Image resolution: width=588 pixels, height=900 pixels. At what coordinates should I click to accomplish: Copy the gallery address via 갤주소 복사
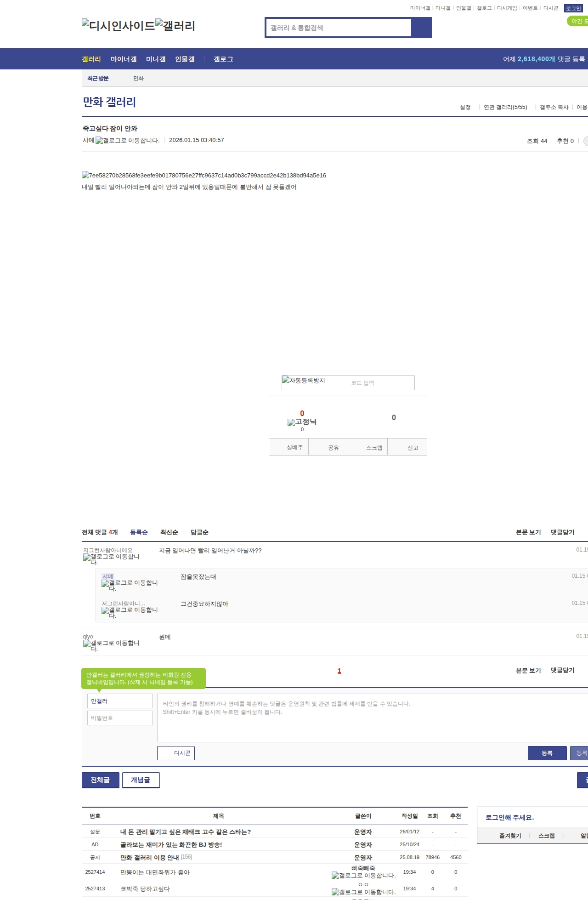[x=554, y=107]
